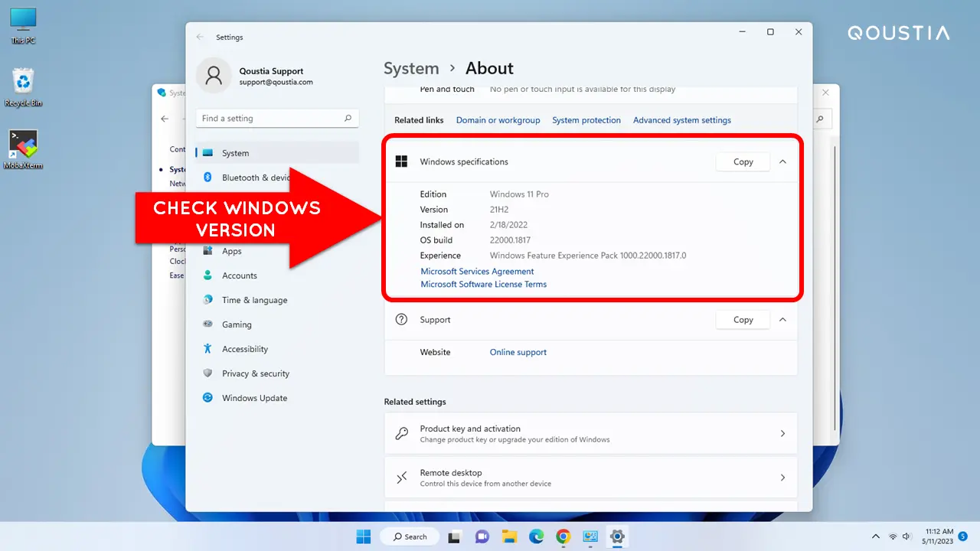Show hidden icons in system tray
Screen dimensions: 980x551
(x=876, y=536)
